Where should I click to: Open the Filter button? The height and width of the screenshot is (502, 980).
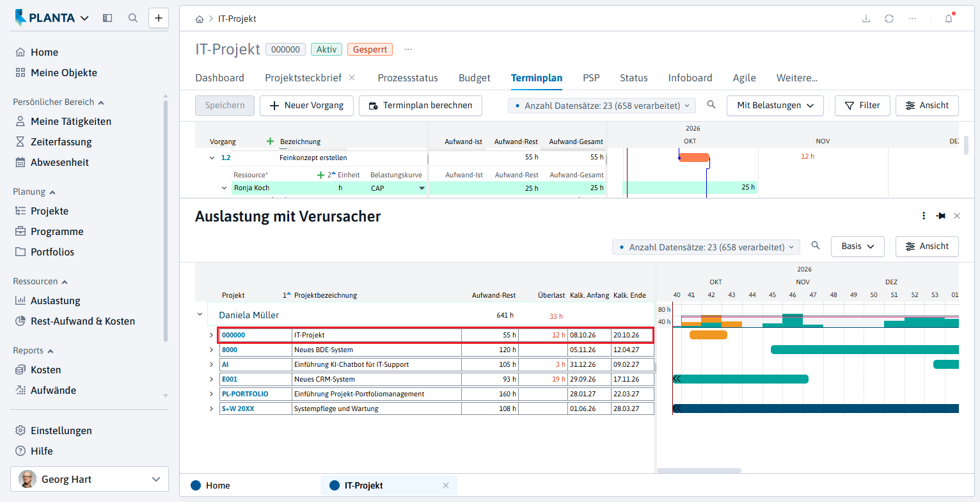[862, 105]
